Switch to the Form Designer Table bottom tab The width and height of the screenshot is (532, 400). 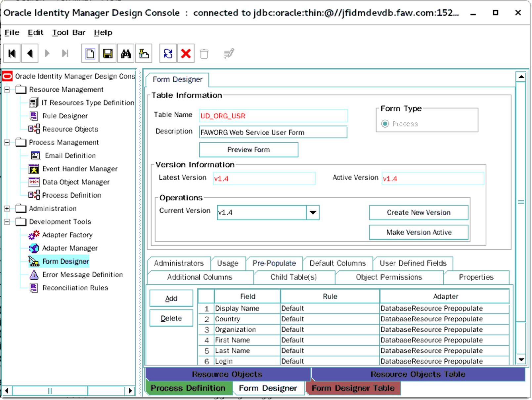(353, 388)
